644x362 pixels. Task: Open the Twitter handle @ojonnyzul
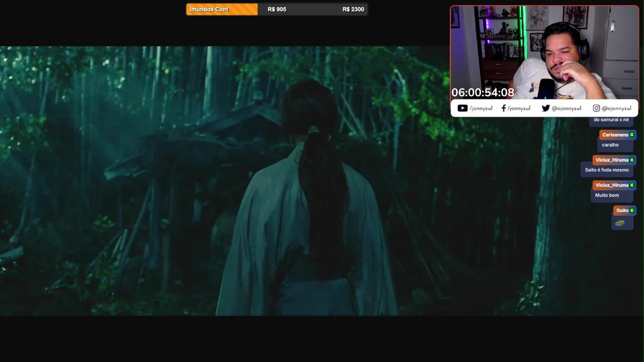click(x=566, y=108)
